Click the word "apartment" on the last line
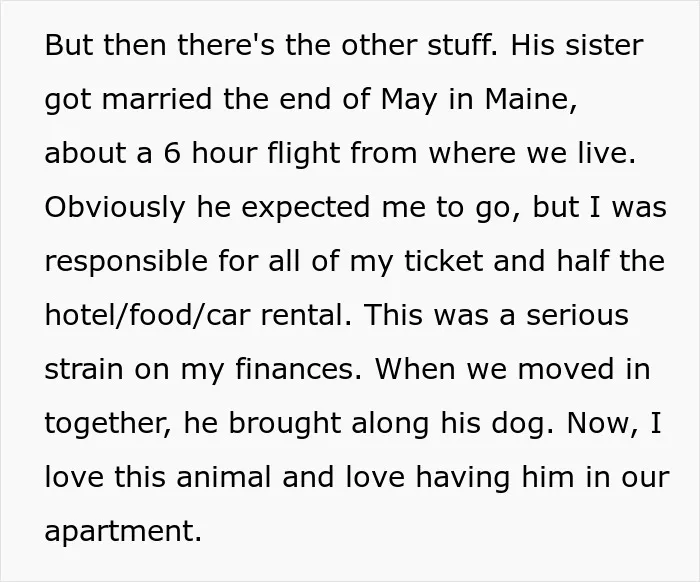 (120, 531)
